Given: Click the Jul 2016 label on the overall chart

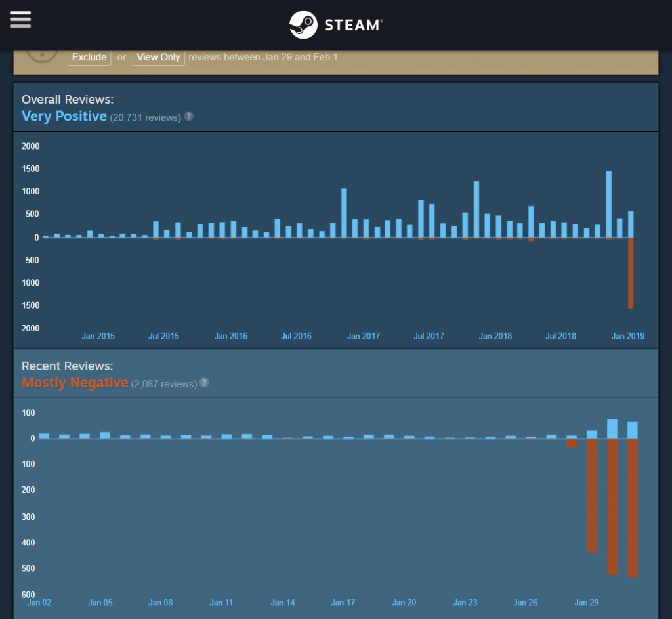Looking at the screenshot, I should tap(296, 335).
